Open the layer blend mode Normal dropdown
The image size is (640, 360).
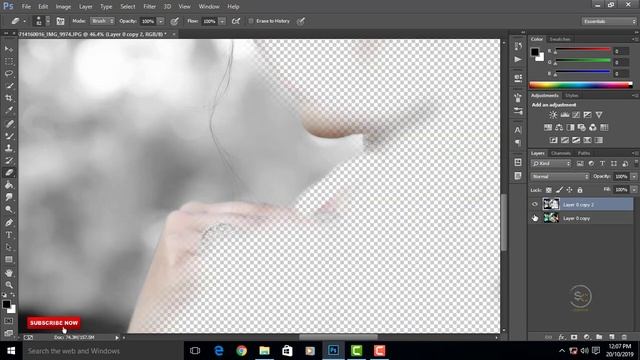tap(560, 177)
